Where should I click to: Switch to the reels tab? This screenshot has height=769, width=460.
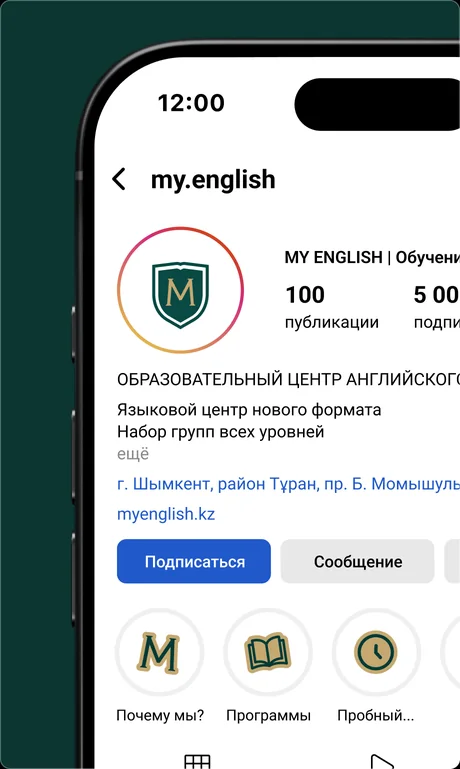click(383, 761)
